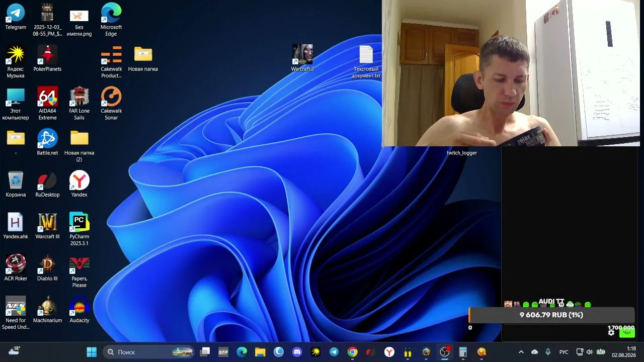
Task: Open File Explorer from the taskbar
Action: (x=260, y=352)
